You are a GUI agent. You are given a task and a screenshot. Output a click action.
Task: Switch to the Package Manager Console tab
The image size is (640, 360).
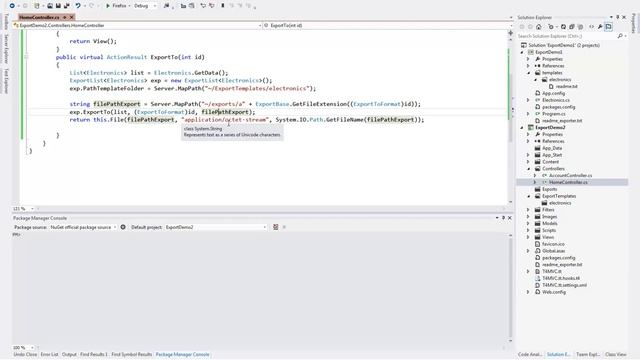click(182, 354)
